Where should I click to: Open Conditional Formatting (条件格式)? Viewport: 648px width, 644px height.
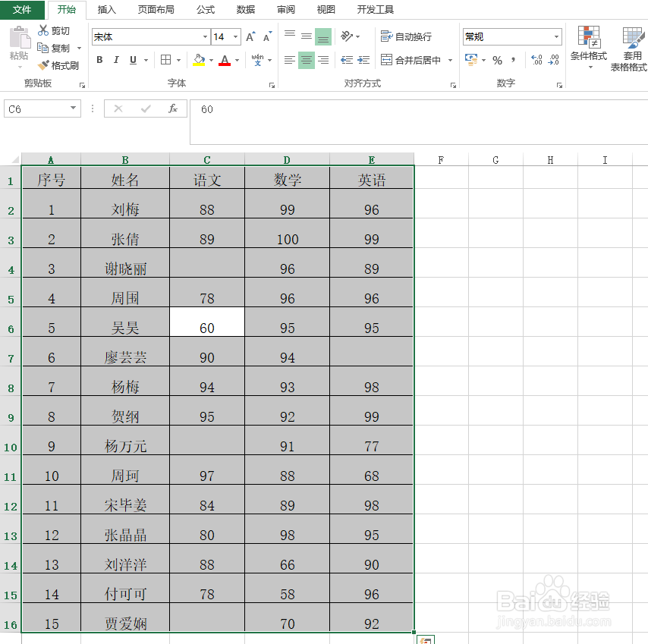[x=589, y=47]
